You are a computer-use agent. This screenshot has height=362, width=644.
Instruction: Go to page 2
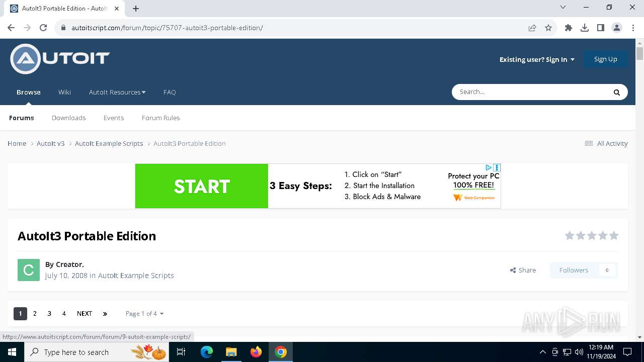pos(35,314)
